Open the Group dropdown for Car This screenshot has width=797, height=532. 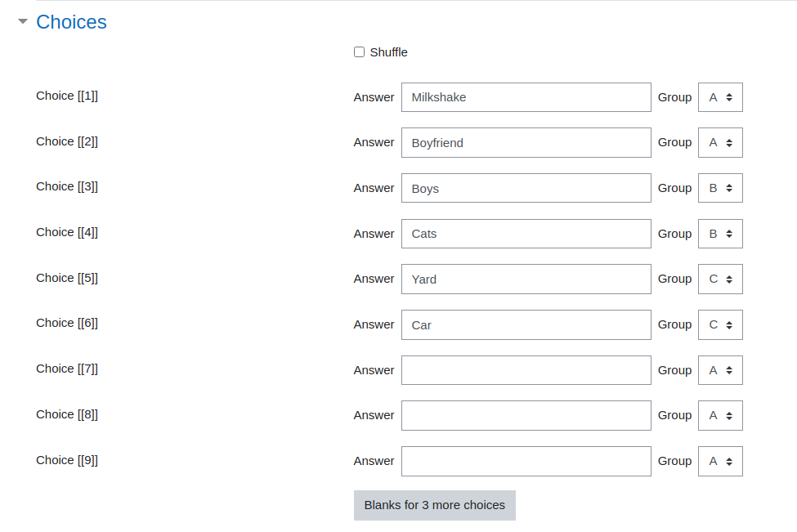point(720,324)
